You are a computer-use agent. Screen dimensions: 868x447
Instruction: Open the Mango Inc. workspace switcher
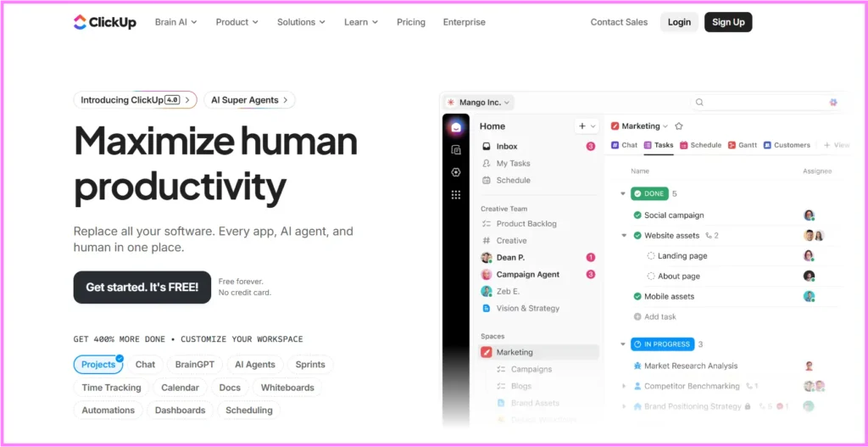click(479, 103)
